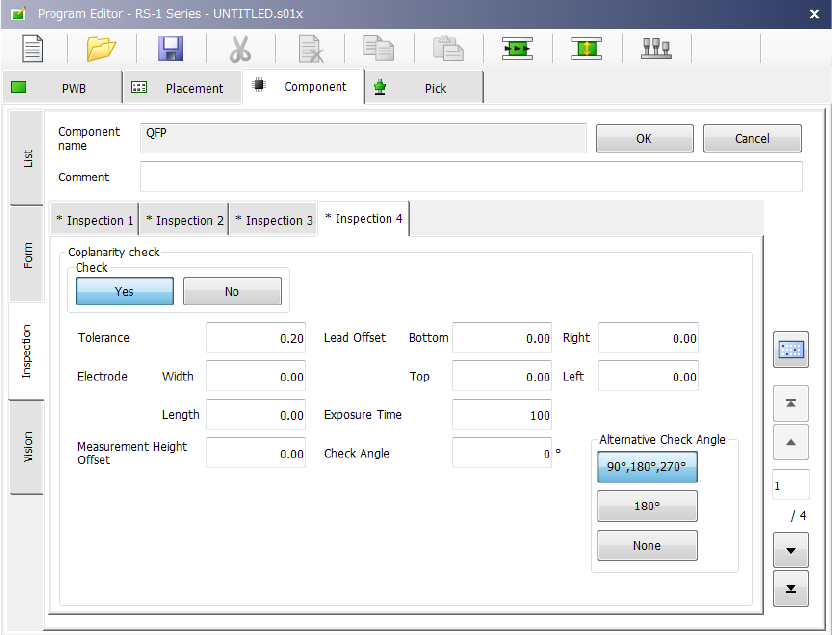
Task: Select 180° alternative check angle
Action: 647,506
